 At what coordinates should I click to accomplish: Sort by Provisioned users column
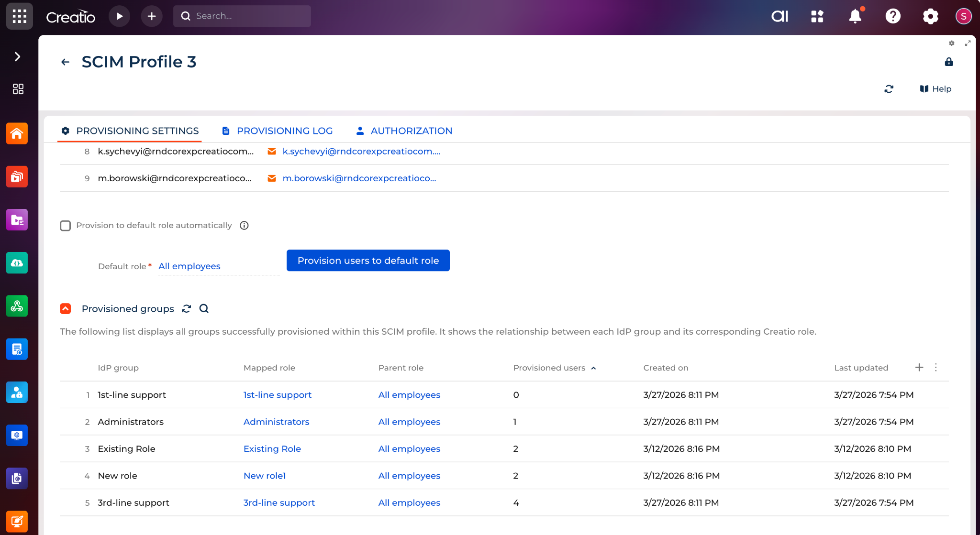549,368
